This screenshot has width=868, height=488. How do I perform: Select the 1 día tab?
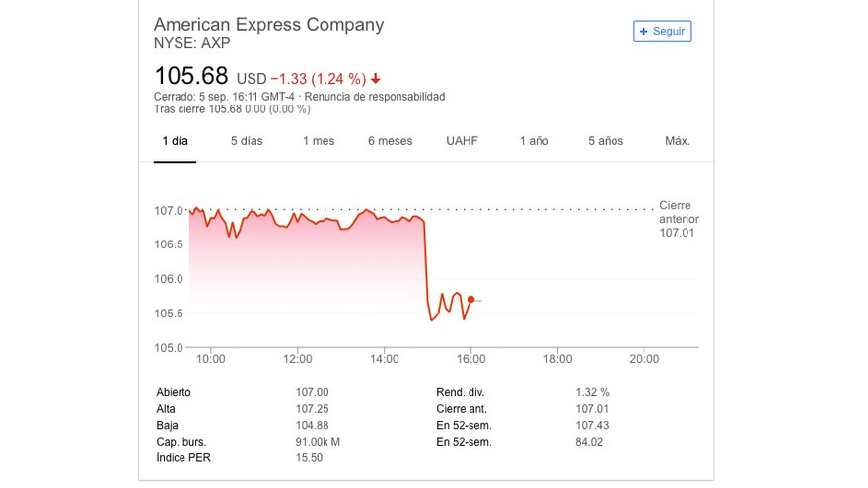pos(175,141)
